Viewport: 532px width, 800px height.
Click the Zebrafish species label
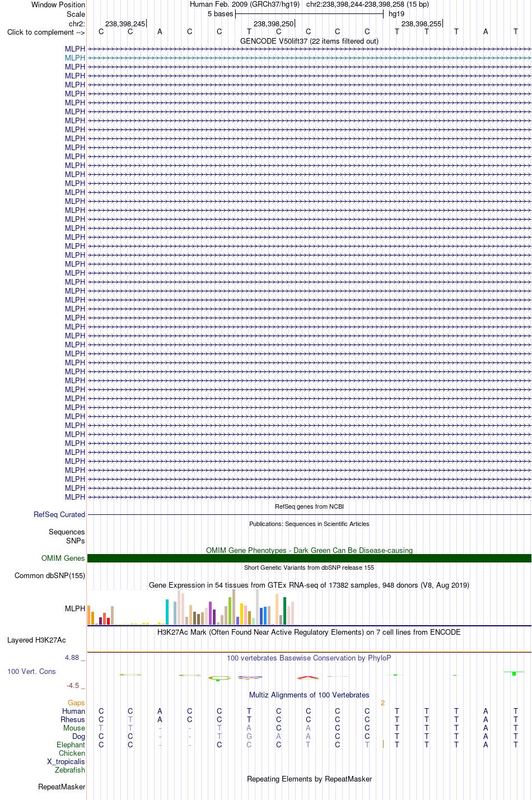70,770
